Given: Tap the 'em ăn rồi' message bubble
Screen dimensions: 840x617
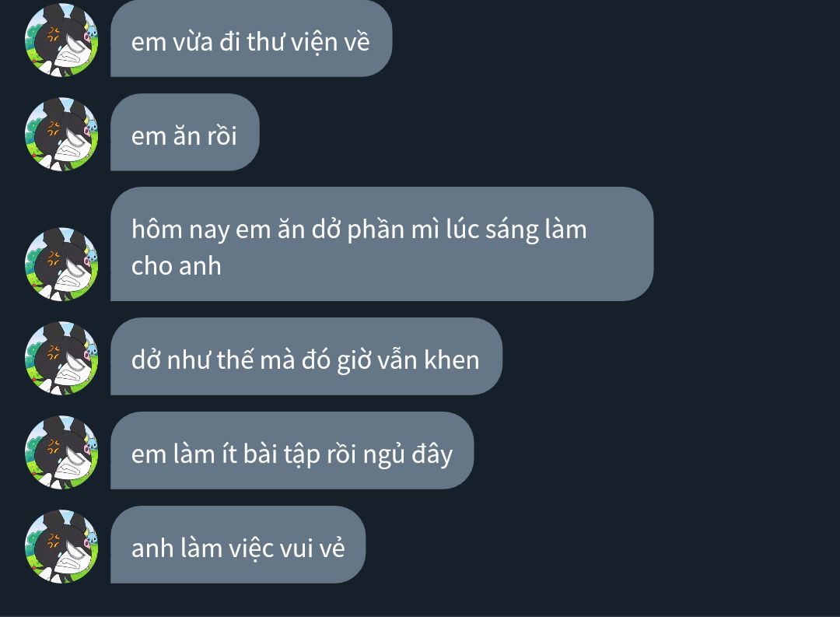Looking at the screenshot, I should tap(185, 132).
